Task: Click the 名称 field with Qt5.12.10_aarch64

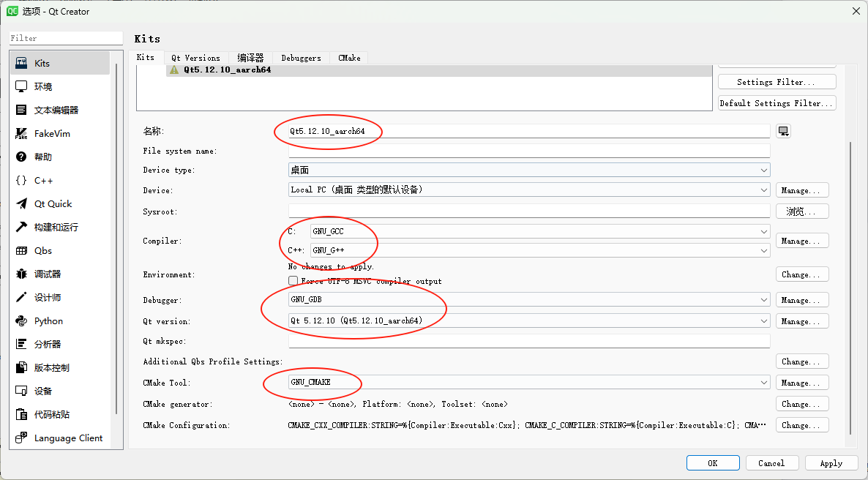Action: [x=529, y=131]
